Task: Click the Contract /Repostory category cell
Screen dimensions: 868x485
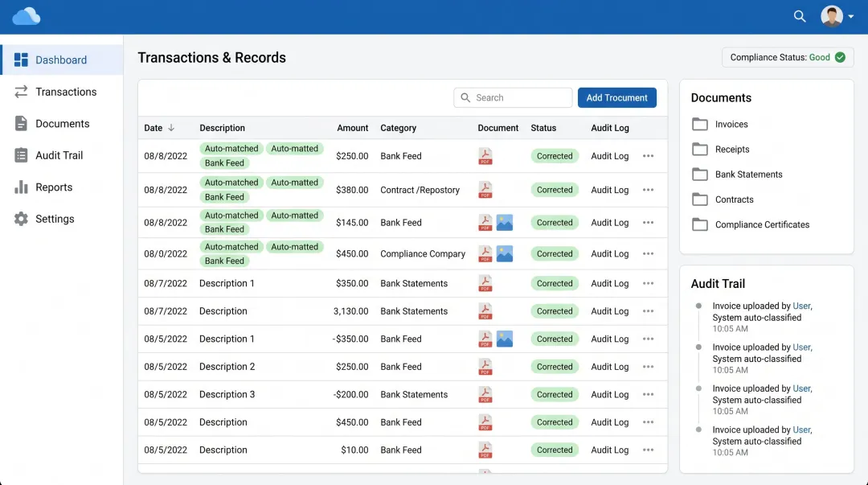Action: (x=420, y=190)
